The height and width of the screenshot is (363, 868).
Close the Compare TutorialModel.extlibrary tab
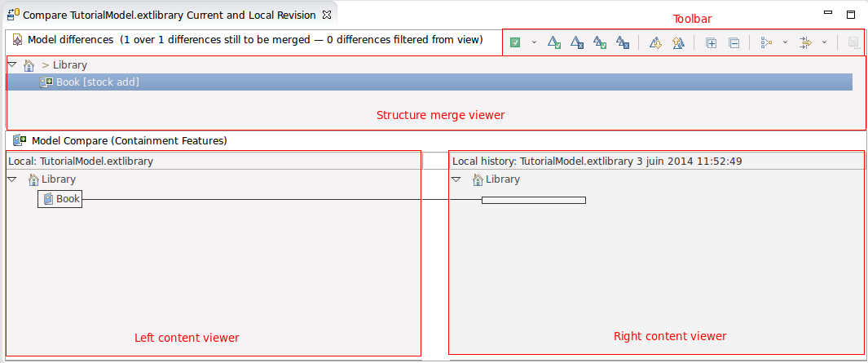pyautogui.click(x=326, y=15)
